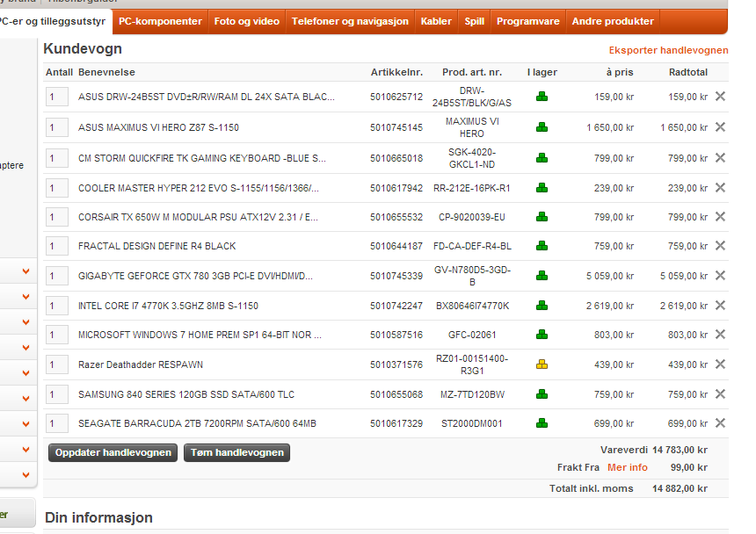This screenshot has height=534, width=756.
Task: Select Programvare tab
Action: (528, 21)
